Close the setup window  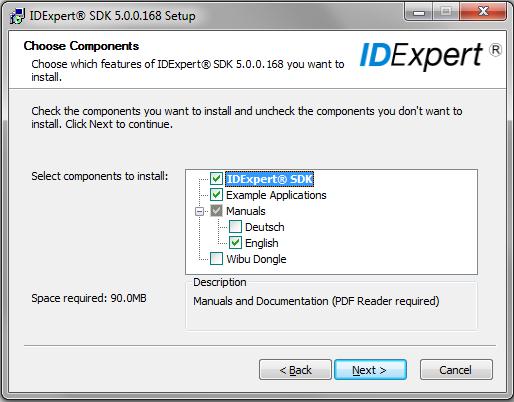click(x=483, y=11)
